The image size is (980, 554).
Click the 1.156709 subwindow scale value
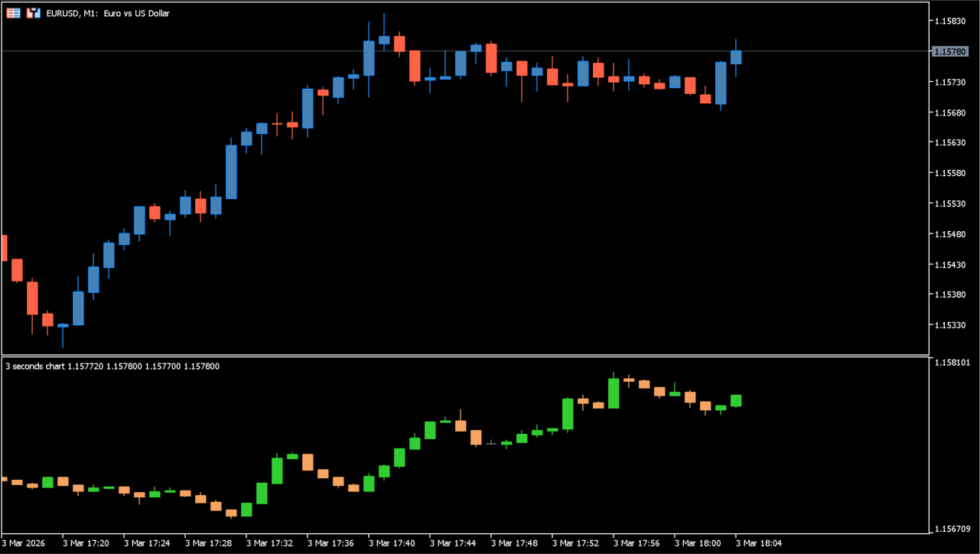(952, 529)
